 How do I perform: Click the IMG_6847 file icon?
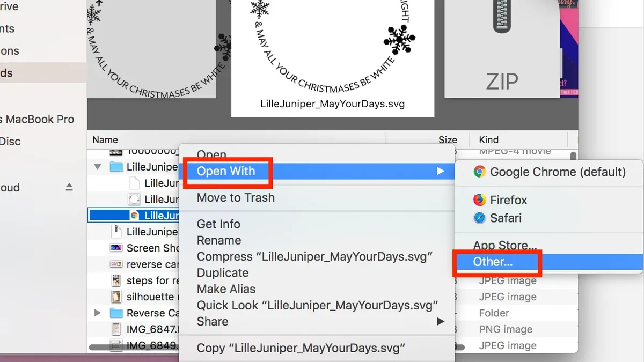(x=116, y=329)
